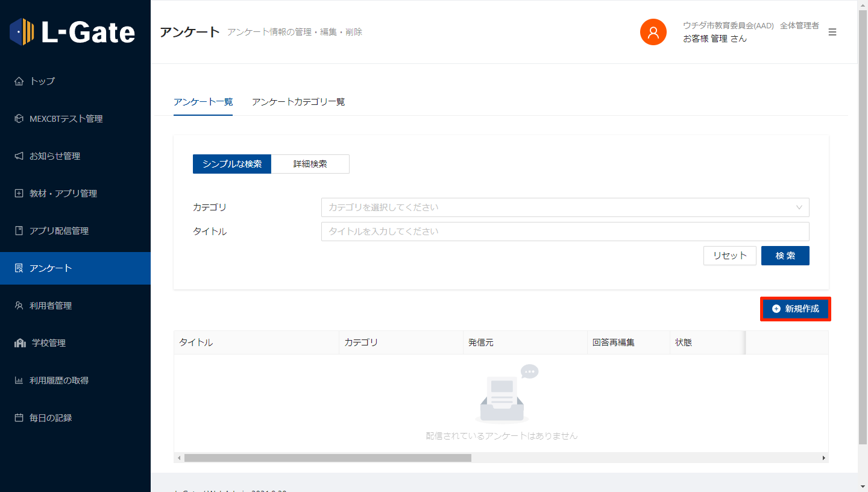Click the L-Gate logo

tap(72, 32)
